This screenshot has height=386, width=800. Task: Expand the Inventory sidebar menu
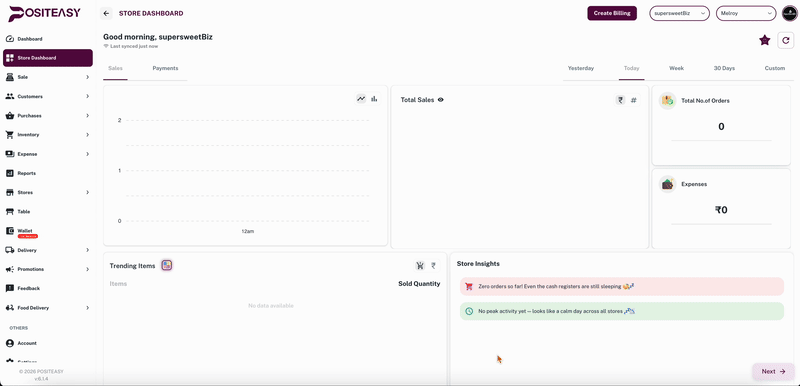(x=48, y=135)
